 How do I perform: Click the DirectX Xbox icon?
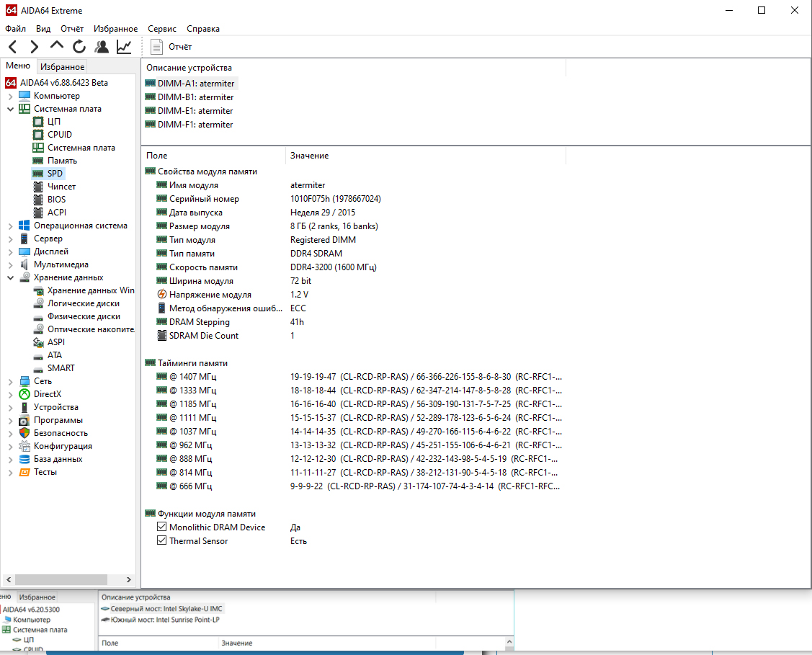24,394
